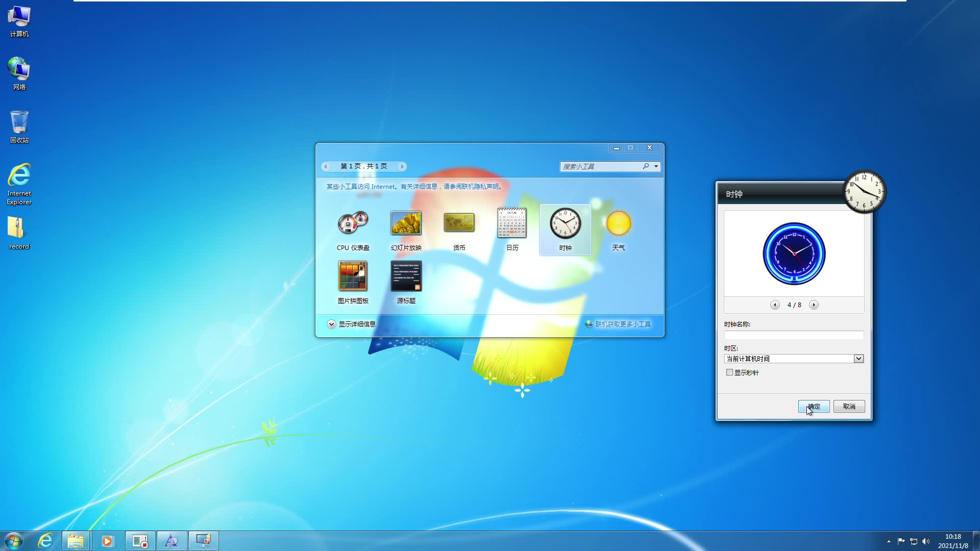
Task: Select the 源标题 feed headlines gadget
Action: point(406,276)
